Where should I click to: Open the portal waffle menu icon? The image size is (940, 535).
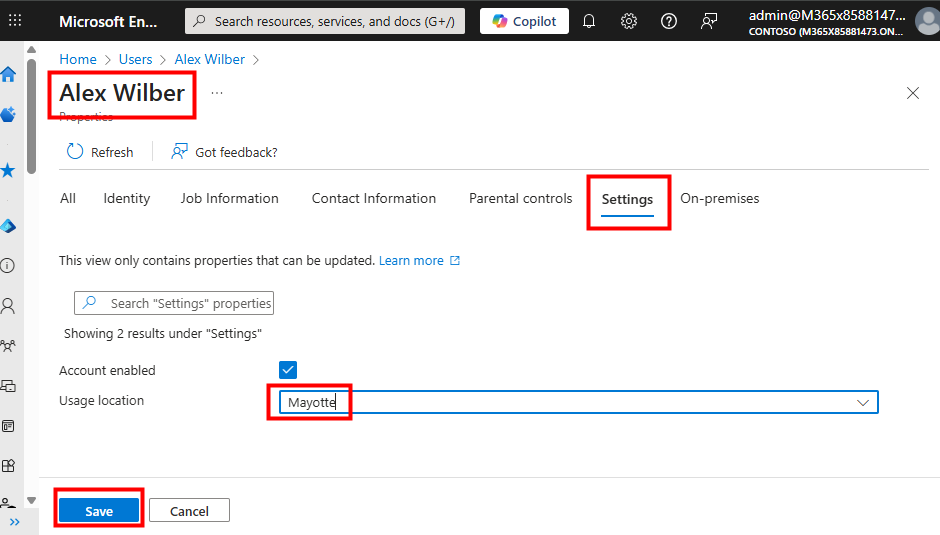[15, 20]
